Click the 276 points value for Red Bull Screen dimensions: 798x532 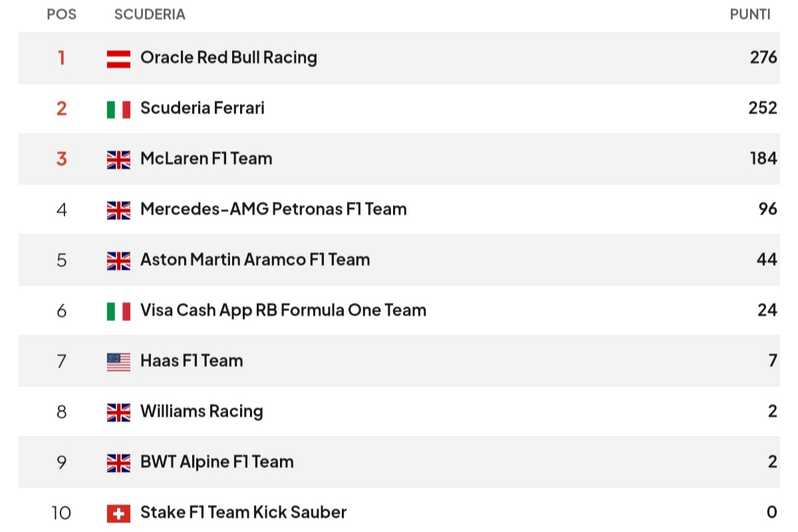point(763,57)
